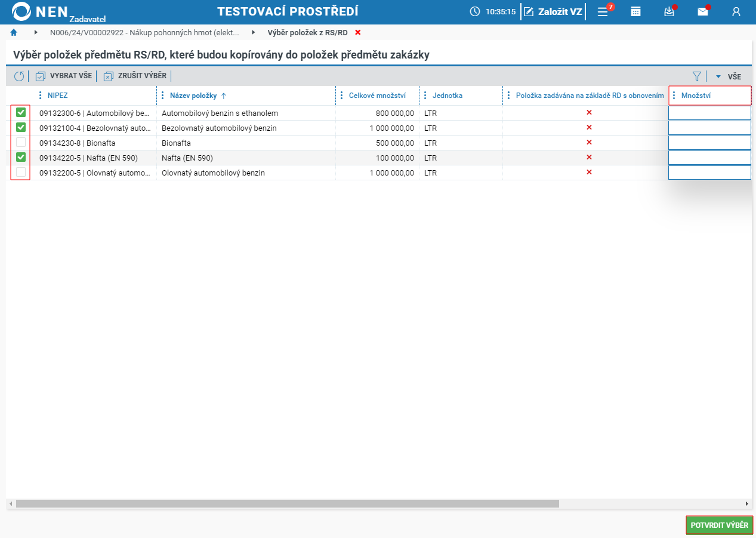
Task: Select cell '09134220-5 | Nafta (EN 590)'
Action: pyautogui.click(x=94, y=158)
